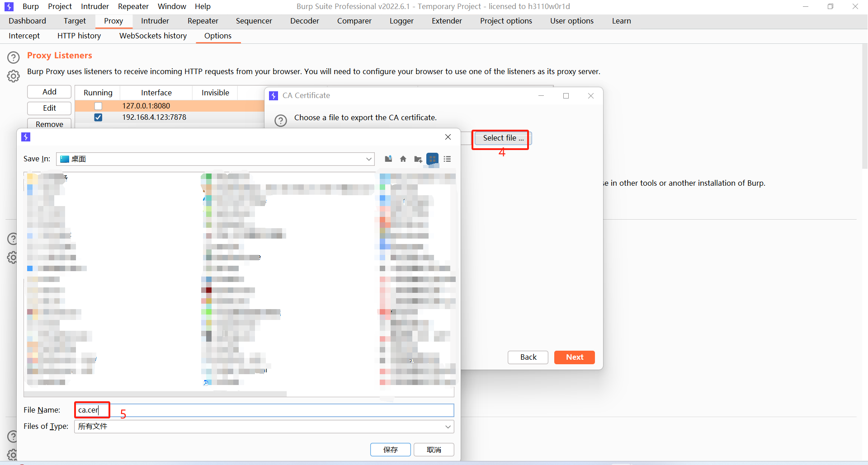Click Remove listener button
Image resolution: width=868 pixels, height=465 pixels.
[x=49, y=124]
